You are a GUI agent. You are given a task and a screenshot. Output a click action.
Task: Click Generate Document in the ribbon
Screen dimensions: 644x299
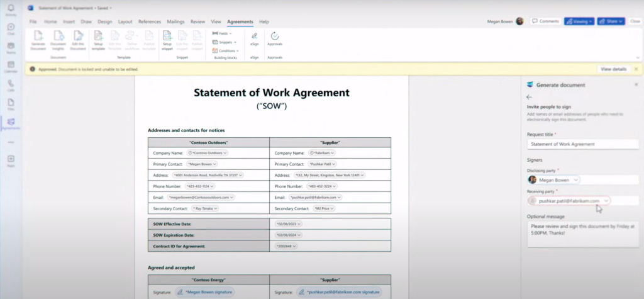38,40
